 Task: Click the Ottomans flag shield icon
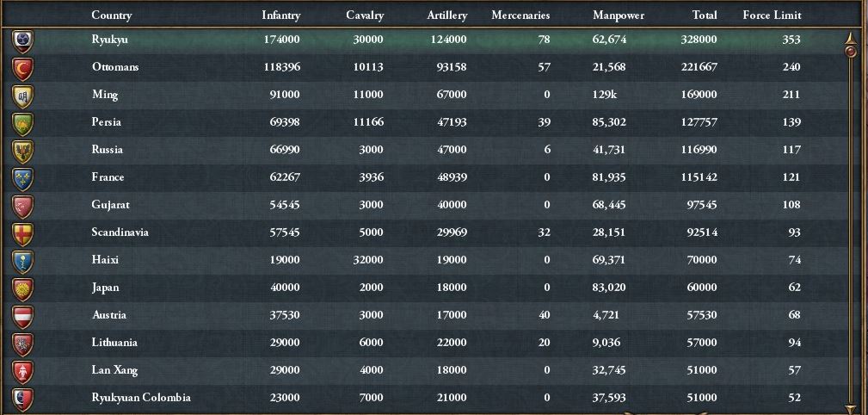[23, 68]
